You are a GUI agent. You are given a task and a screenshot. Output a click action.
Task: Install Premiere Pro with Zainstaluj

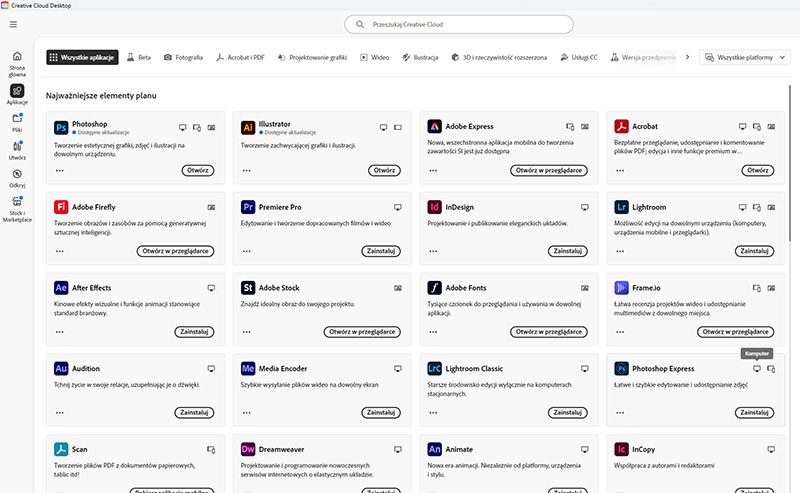(381, 251)
